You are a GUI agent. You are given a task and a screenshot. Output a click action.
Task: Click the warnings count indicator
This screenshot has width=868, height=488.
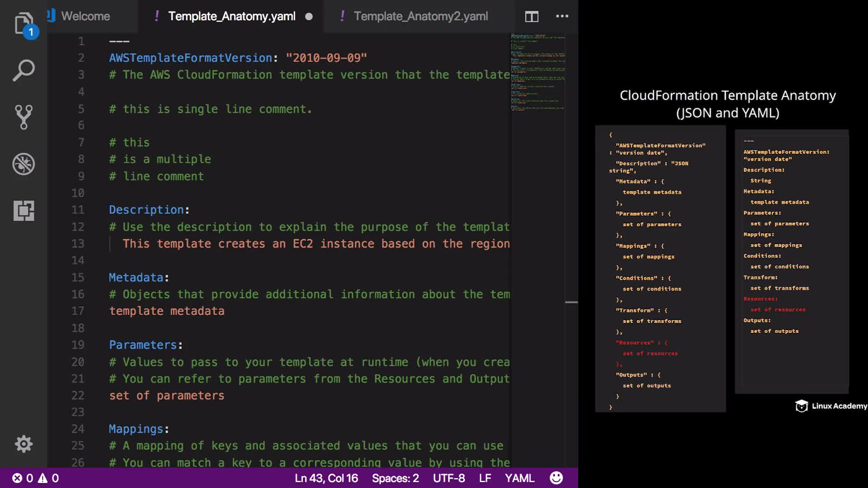point(48,478)
